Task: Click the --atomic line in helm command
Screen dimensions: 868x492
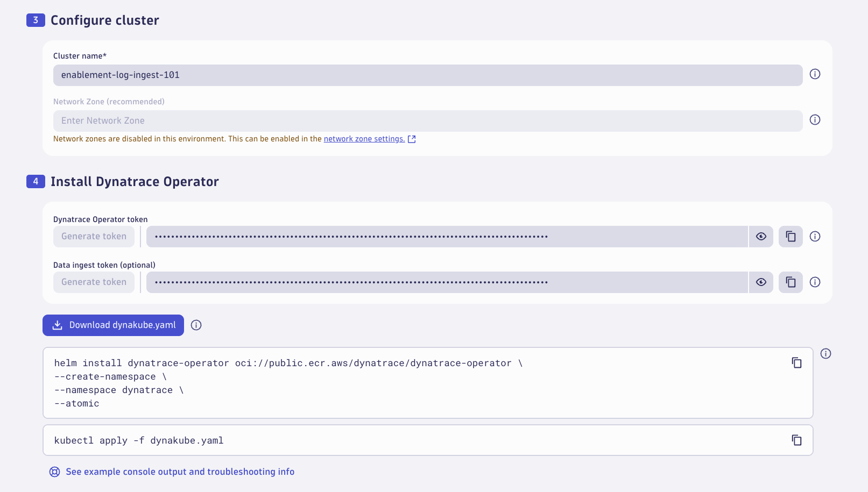Action: click(x=77, y=404)
